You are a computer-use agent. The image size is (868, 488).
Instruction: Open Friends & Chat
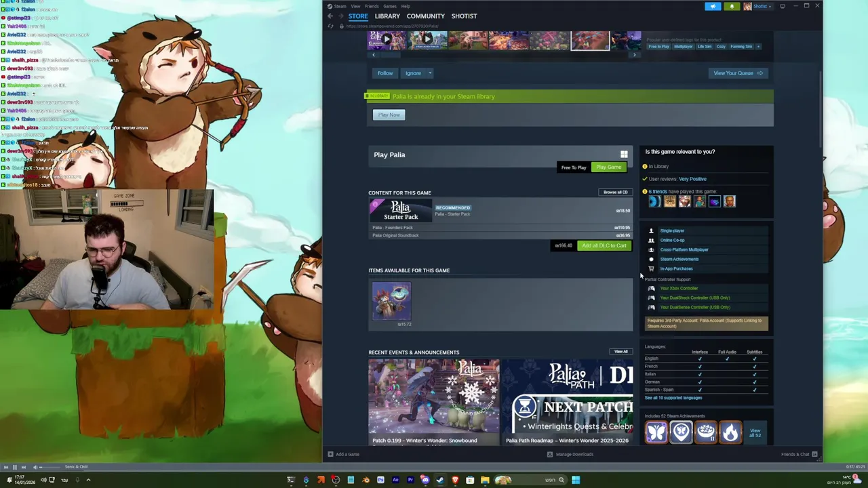(799, 454)
